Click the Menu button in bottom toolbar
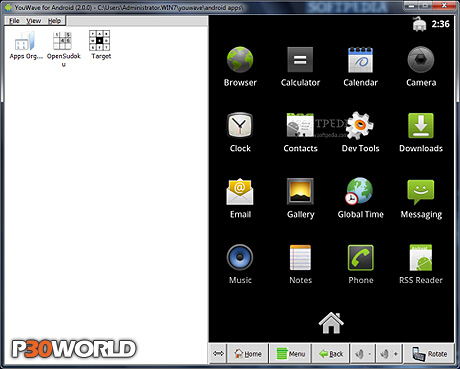 (x=290, y=354)
